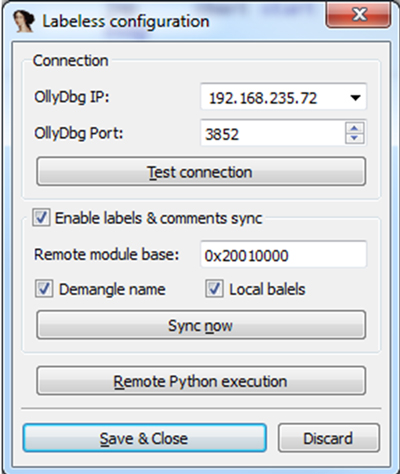Click the "OllyDbg Port:" label
The image size is (400, 474).
point(79,133)
